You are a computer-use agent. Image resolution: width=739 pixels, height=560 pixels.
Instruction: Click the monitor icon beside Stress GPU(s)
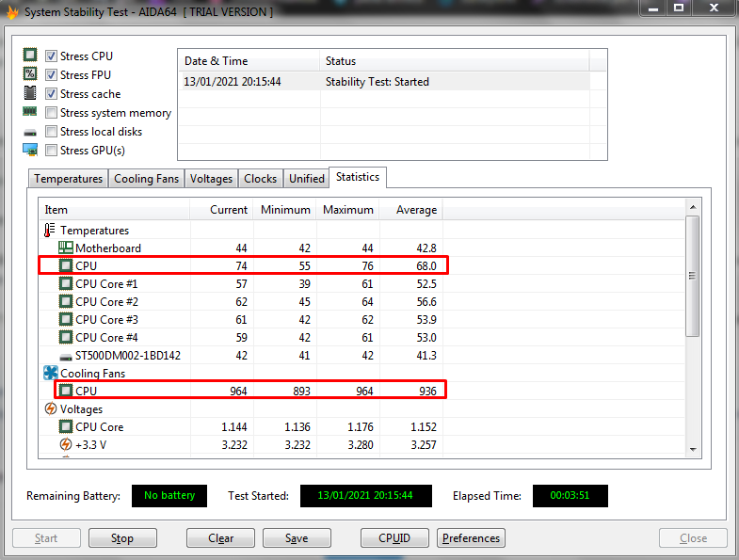(30, 150)
